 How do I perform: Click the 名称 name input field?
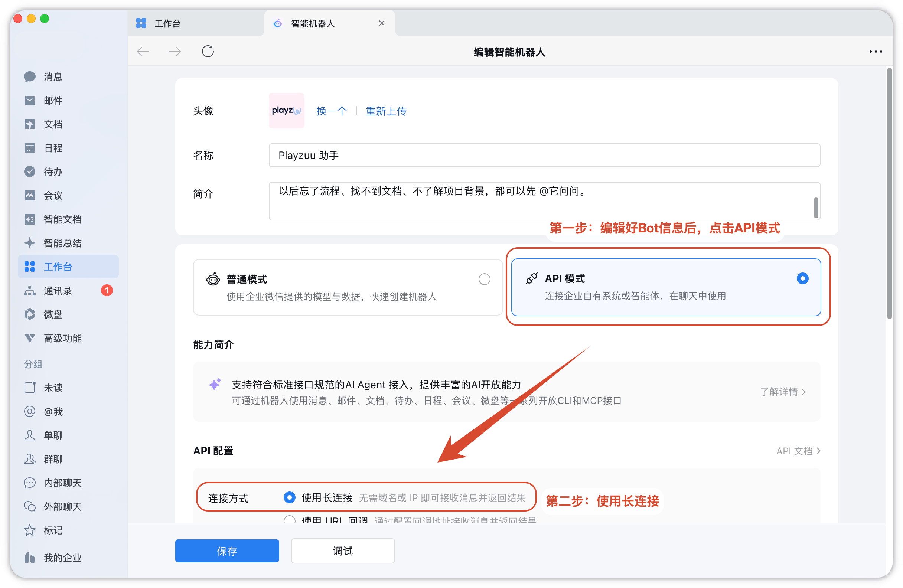point(544,155)
